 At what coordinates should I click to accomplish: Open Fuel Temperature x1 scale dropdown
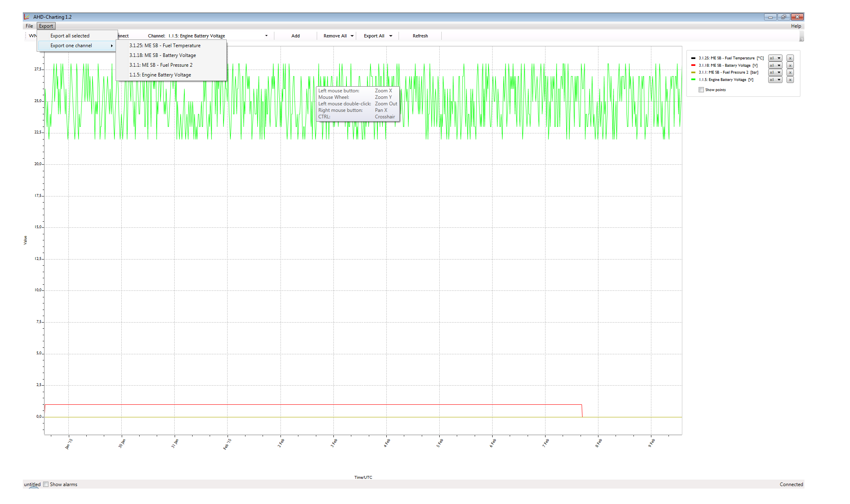tap(775, 58)
